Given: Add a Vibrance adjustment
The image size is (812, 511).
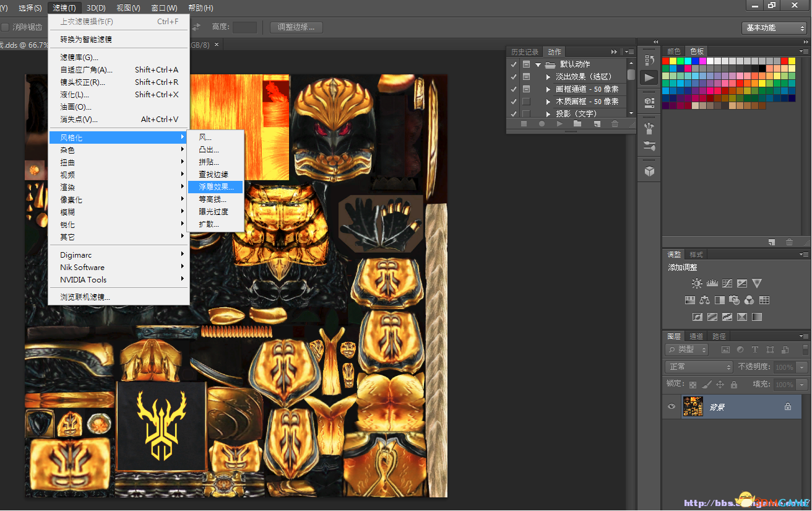Looking at the screenshot, I should click(x=757, y=284).
